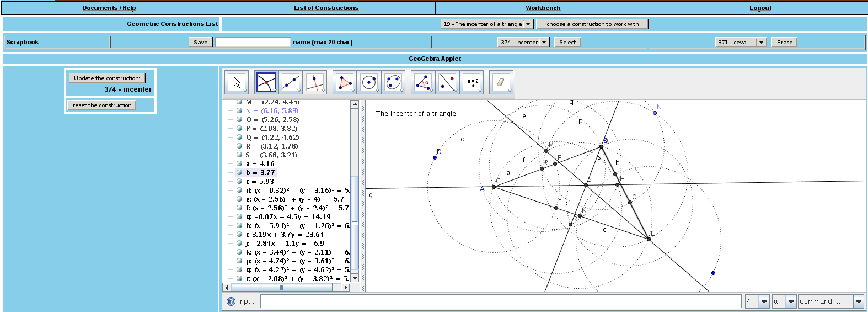The image size is (868, 312).
Task: Select the Intersect point tool
Action: (x=266, y=82)
